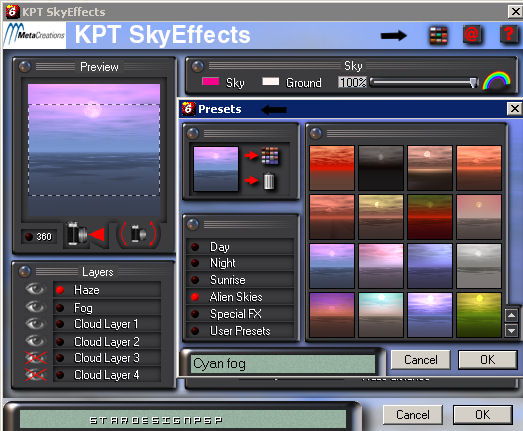Click OK in the Presets dialog
The image size is (523, 431).
488,360
